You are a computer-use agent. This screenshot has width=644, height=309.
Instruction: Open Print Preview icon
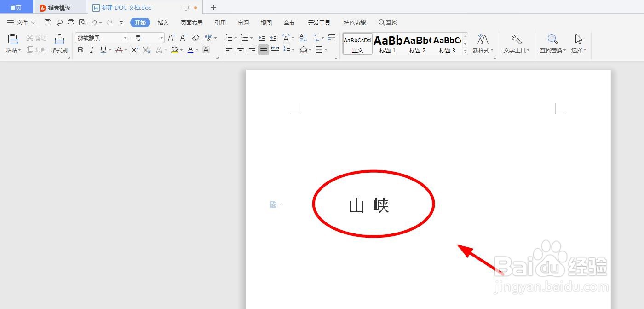pyautogui.click(x=82, y=23)
